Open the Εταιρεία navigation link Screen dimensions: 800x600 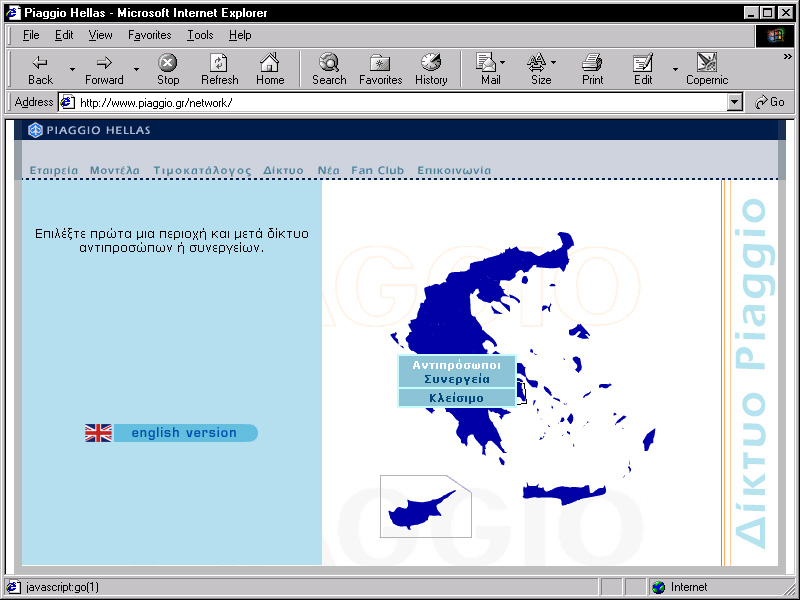point(54,170)
